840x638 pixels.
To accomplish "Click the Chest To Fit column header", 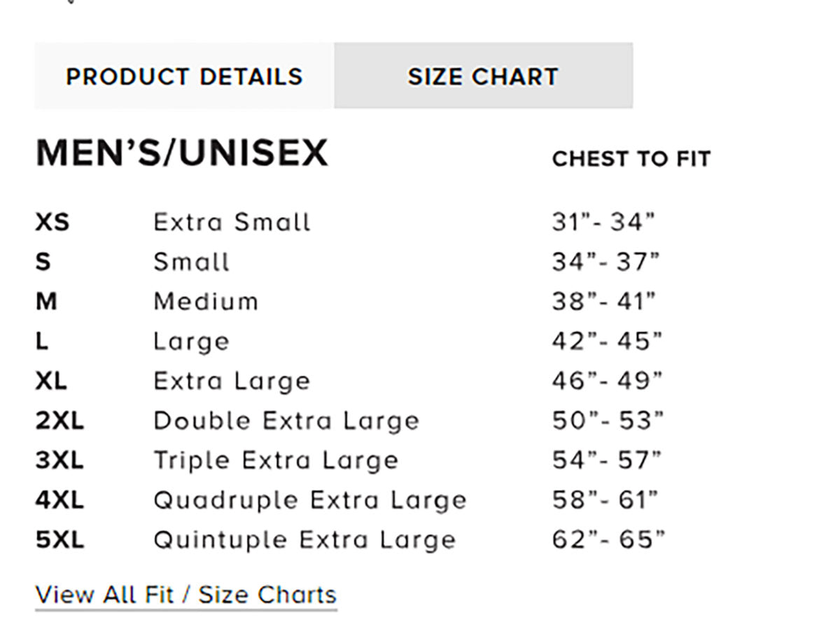I will 631,159.
